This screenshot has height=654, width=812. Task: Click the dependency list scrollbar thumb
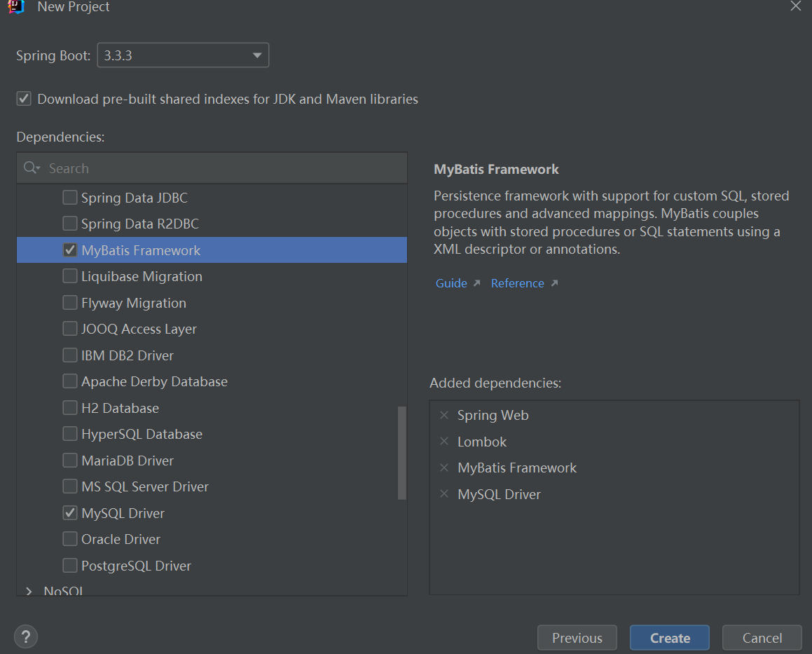[x=402, y=453]
